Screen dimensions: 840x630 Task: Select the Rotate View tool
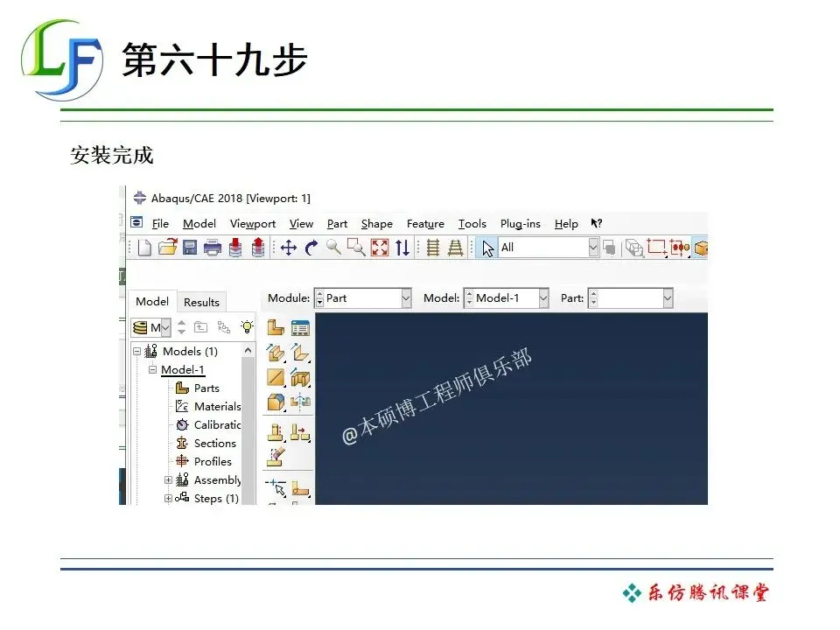point(311,248)
